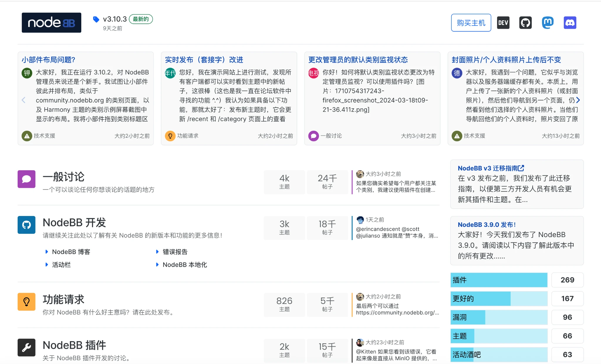Show previous carousel topics with left chevron

pyautogui.click(x=24, y=100)
